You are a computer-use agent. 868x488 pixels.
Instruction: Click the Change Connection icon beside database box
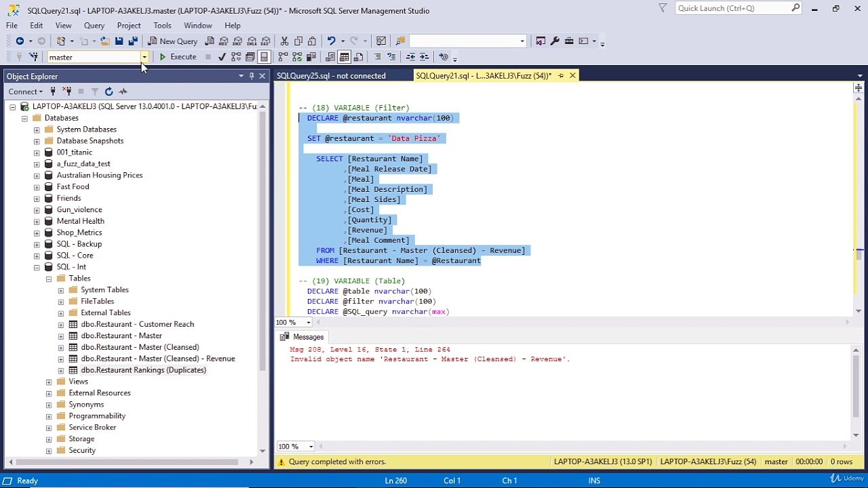click(33, 57)
